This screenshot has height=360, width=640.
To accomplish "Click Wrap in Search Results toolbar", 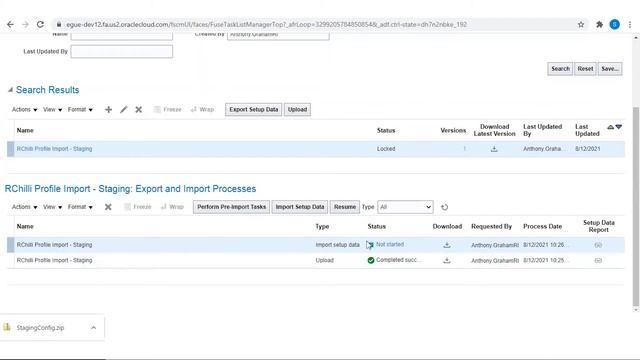I will pos(202,109).
